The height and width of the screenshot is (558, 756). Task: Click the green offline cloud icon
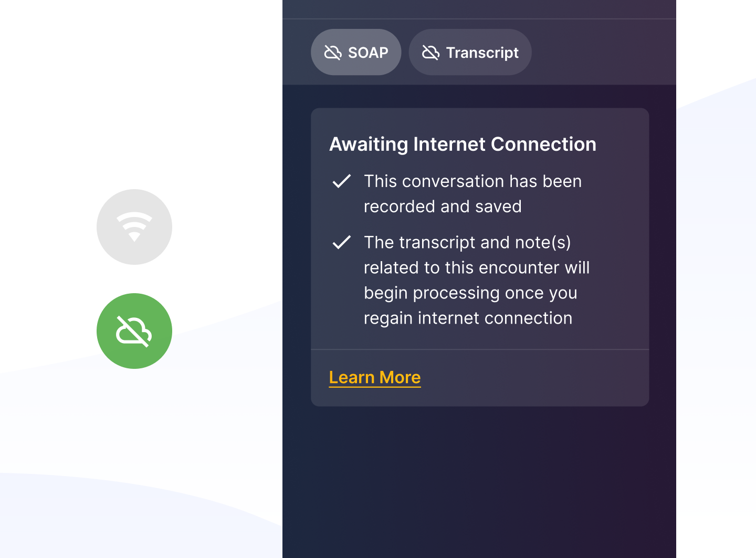click(x=134, y=331)
